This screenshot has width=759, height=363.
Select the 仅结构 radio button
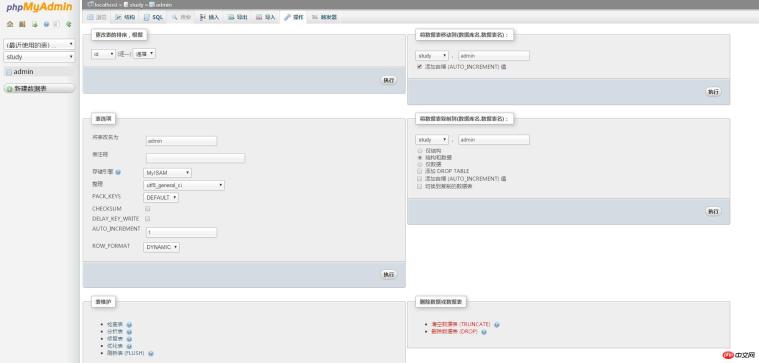point(420,151)
